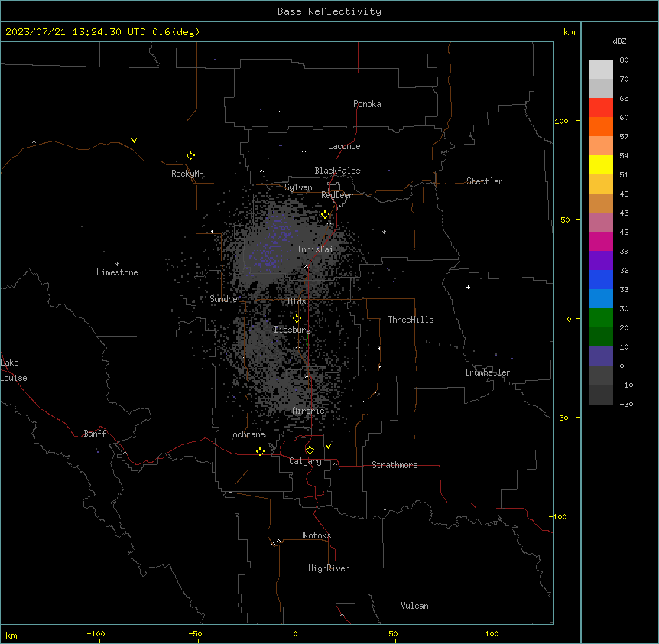This screenshot has height=644, width=659.
Task: Click the 100 tick on bottom axis
Action: click(x=492, y=634)
